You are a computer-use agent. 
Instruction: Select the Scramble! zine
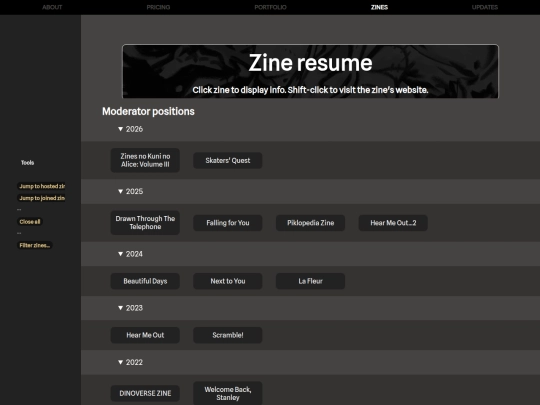[228, 335]
